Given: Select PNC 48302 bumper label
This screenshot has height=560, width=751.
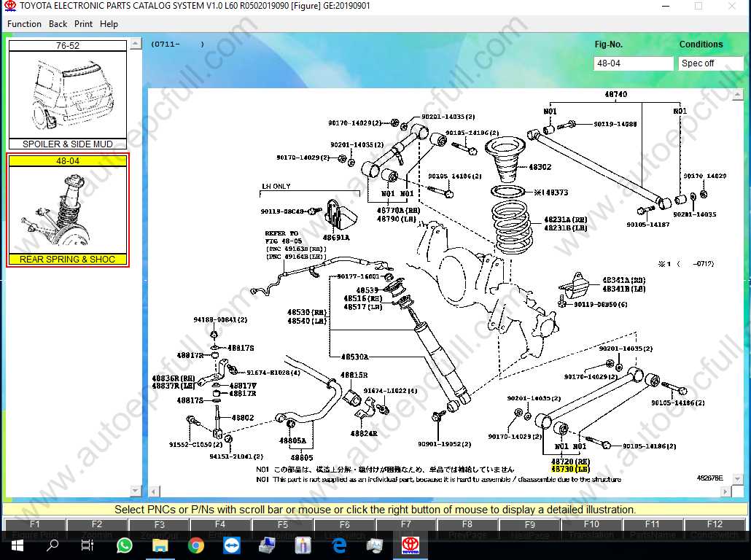Looking at the screenshot, I should pyautogui.click(x=540, y=167).
